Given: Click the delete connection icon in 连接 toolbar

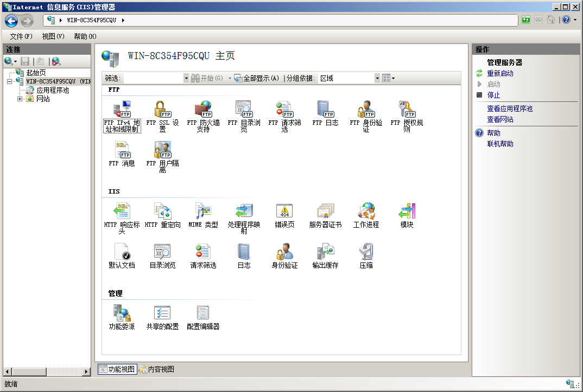Looking at the screenshot, I should tap(56, 61).
